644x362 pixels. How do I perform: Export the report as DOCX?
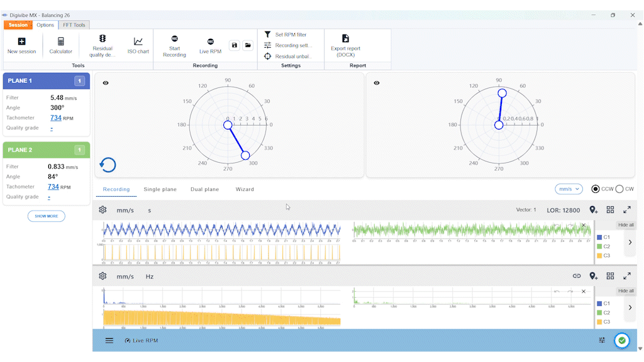coord(345,45)
